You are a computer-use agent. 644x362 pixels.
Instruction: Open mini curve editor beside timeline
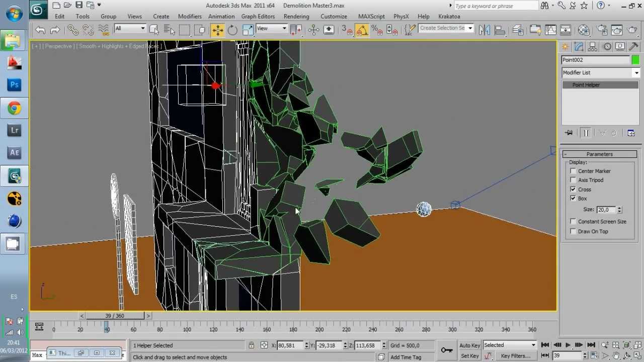tap(39, 326)
